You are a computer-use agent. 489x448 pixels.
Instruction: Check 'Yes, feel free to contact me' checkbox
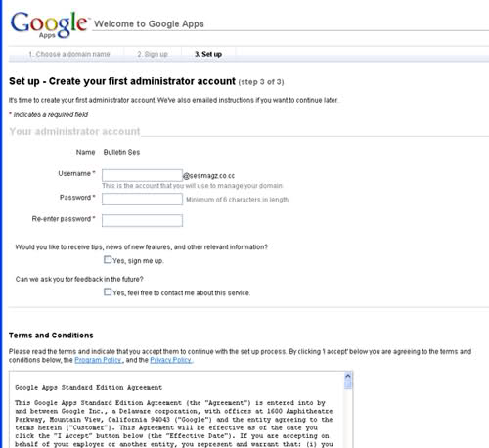(x=108, y=291)
